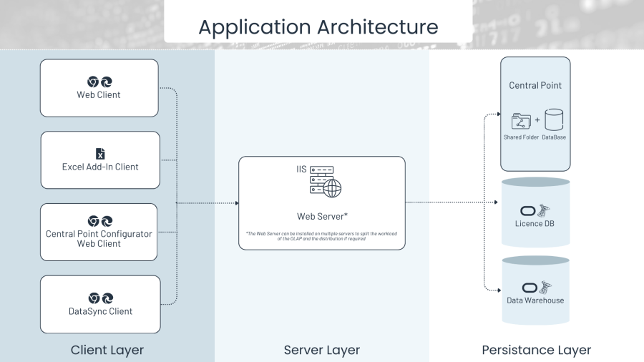The image size is (644, 362).
Task: Click the Chrome icon in DataSync Client box
Action: tap(93, 298)
